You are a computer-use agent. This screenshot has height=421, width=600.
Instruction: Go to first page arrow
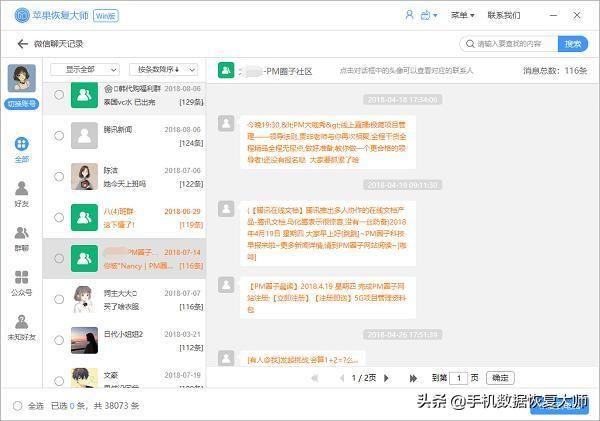[x=315, y=378]
